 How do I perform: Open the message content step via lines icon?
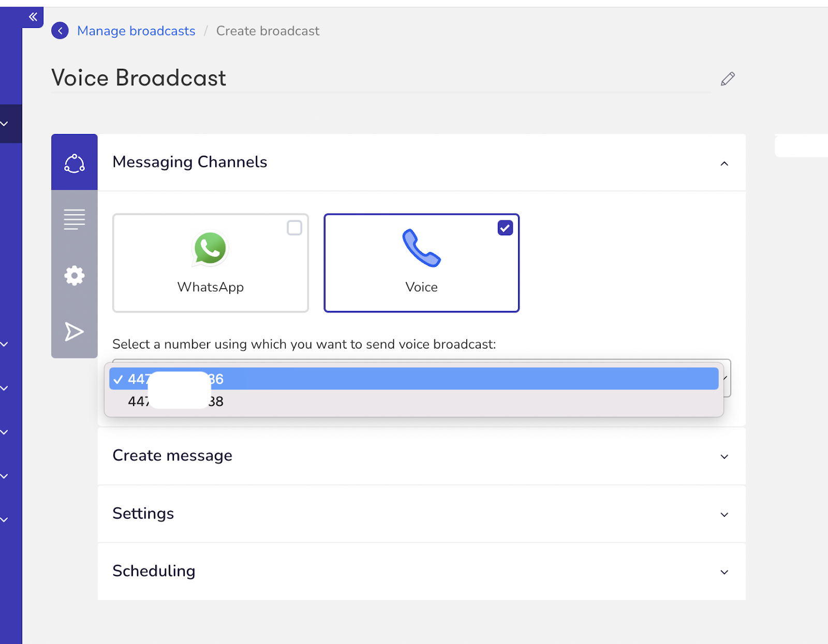pyautogui.click(x=74, y=218)
